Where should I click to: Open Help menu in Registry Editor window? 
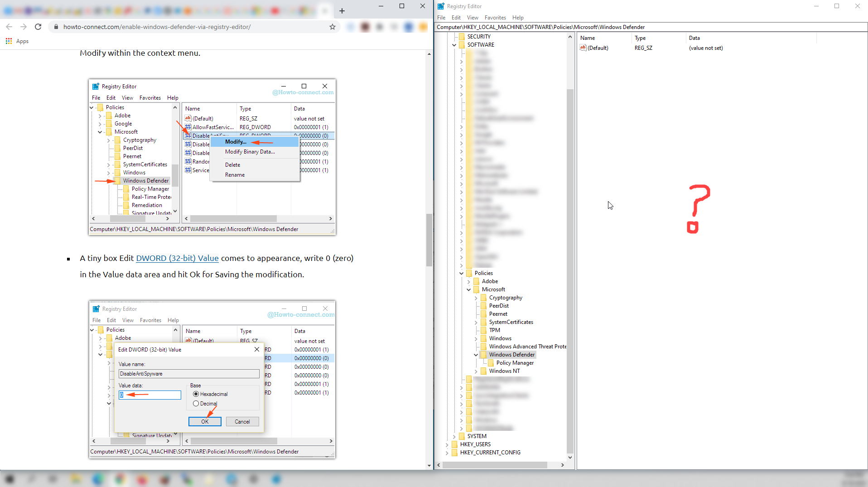point(518,18)
